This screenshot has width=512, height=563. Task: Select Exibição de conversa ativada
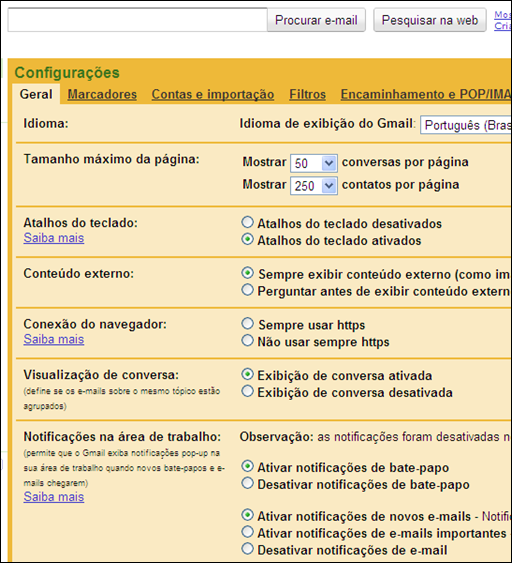[x=247, y=374]
